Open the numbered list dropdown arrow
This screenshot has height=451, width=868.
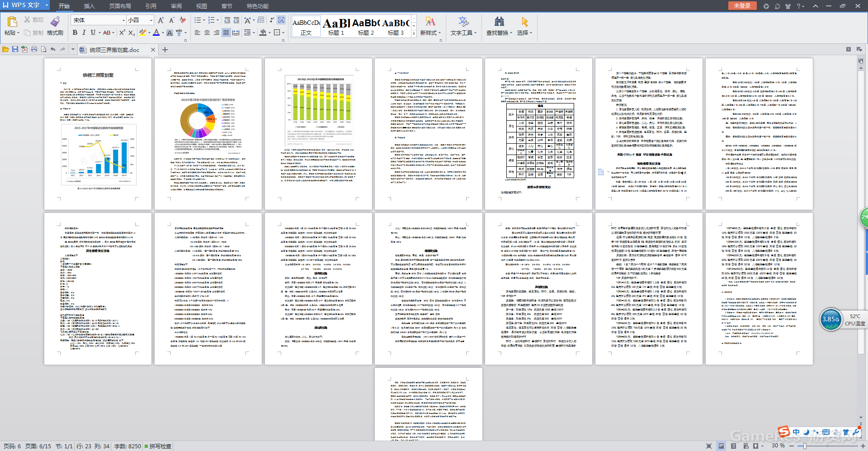(x=217, y=20)
